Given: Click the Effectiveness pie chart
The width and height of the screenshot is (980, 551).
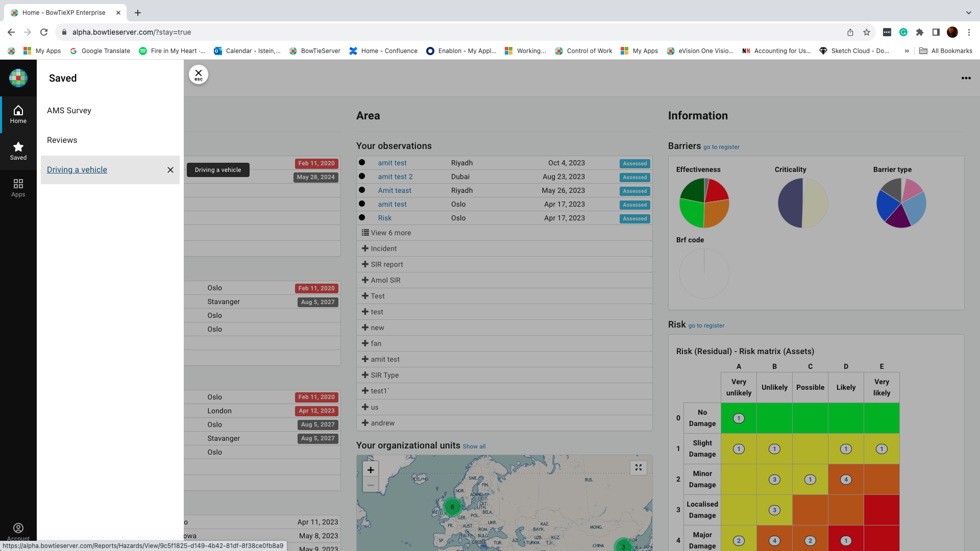Looking at the screenshot, I should pos(704,203).
